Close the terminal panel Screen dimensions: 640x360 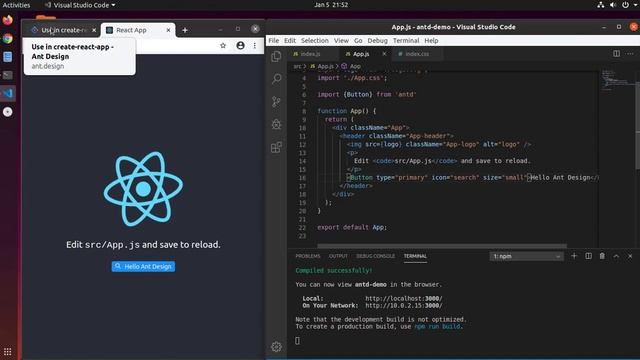630,256
